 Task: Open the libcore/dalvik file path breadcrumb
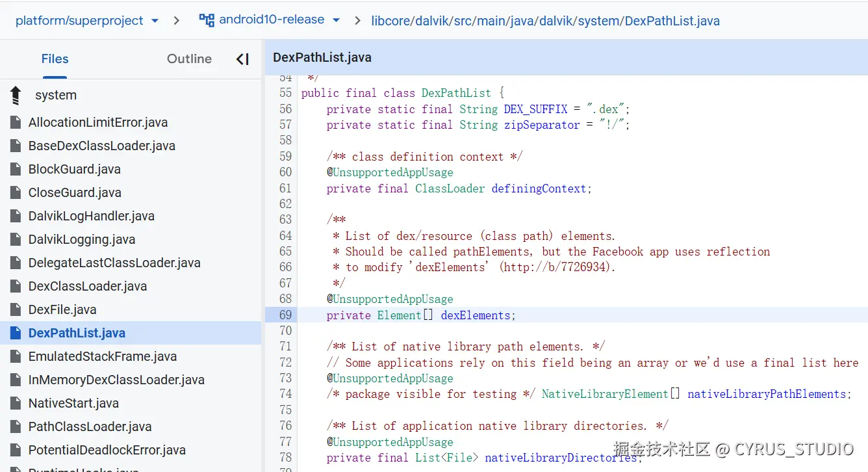tap(545, 21)
